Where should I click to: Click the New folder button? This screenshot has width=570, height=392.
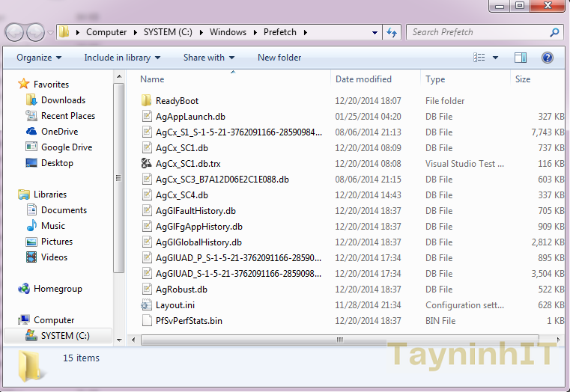pyautogui.click(x=279, y=58)
